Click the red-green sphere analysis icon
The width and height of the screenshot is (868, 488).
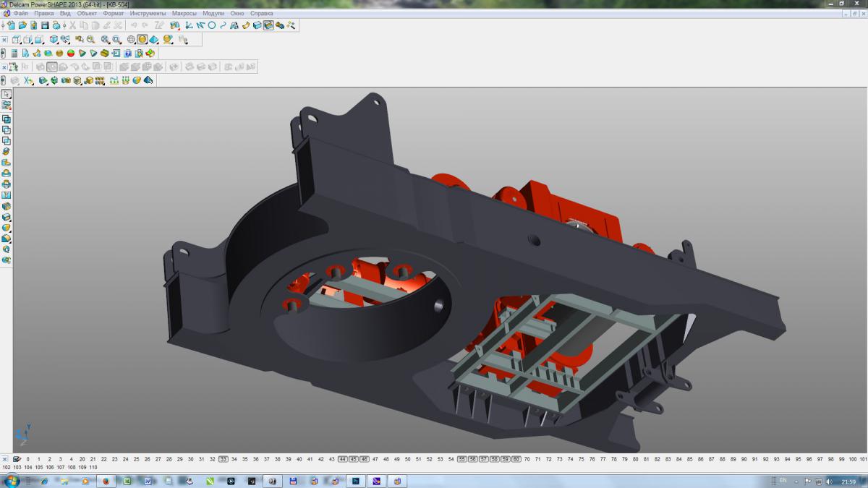pyautogui.click(x=71, y=53)
